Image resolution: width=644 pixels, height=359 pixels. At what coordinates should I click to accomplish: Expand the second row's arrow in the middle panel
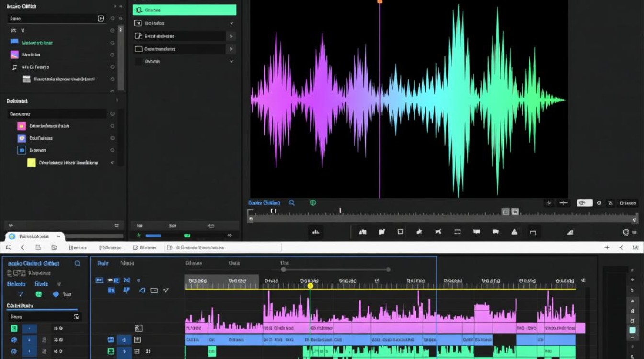click(x=231, y=23)
